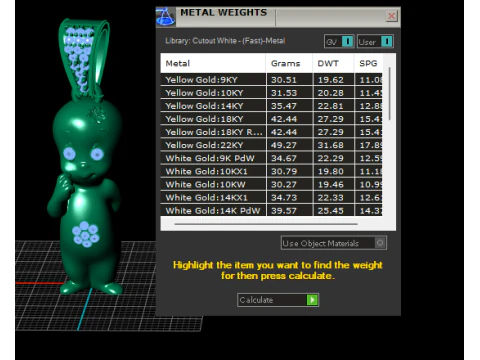Click the Library: Cutout White label
Viewport: 480px width, 360px height.
(x=225, y=41)
